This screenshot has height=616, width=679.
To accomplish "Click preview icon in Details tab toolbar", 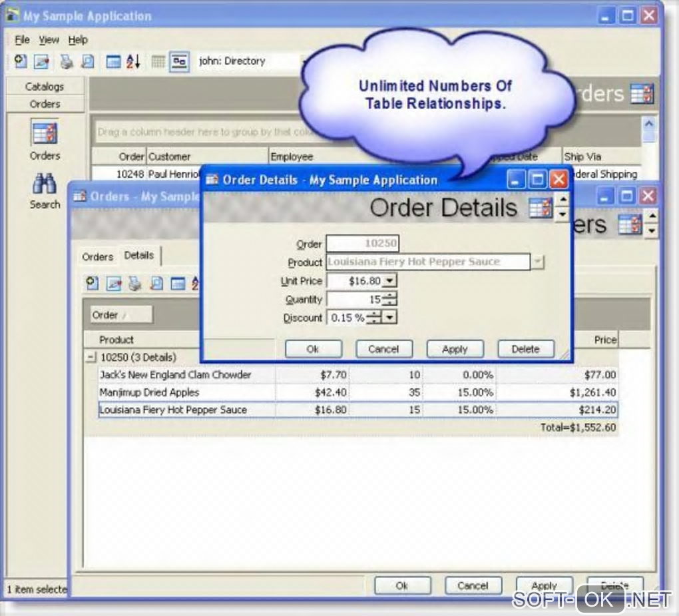I will coord(156,284).
